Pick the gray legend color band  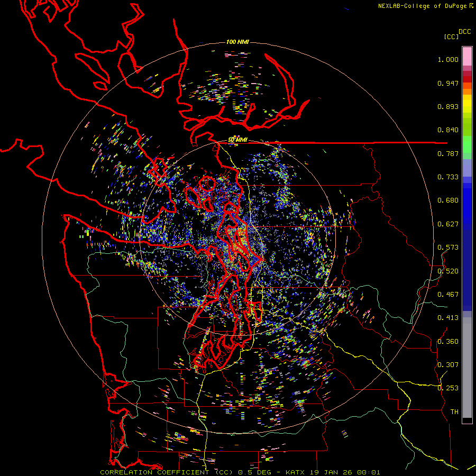467,368
